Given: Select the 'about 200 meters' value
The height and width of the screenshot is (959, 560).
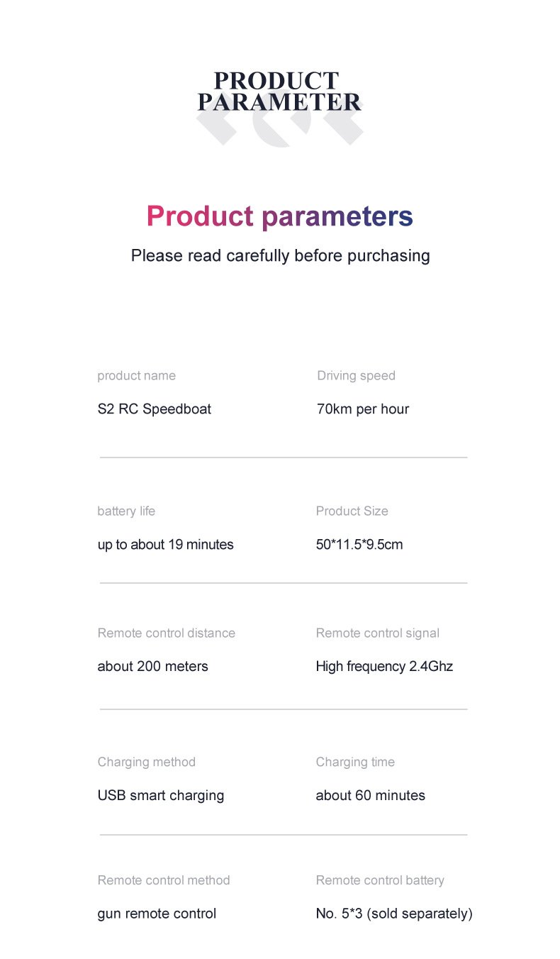Looking at the screenshot, I should point(152,667).
